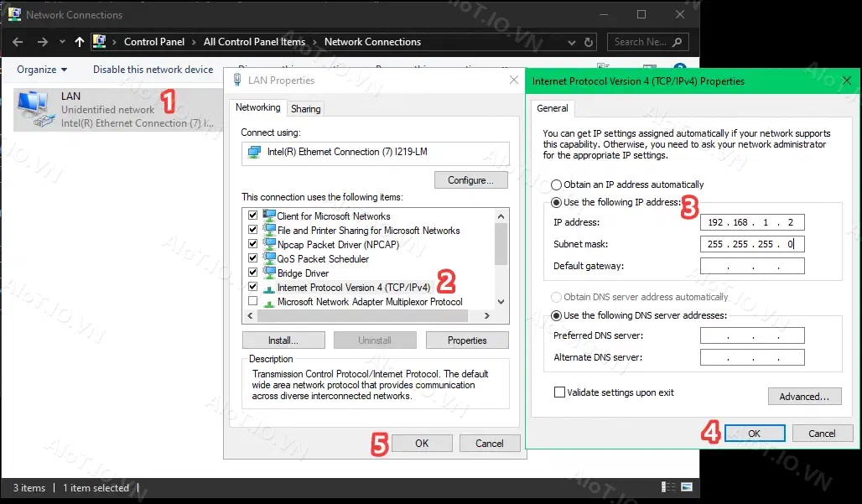Click the IP address field

tap(752, 222)
